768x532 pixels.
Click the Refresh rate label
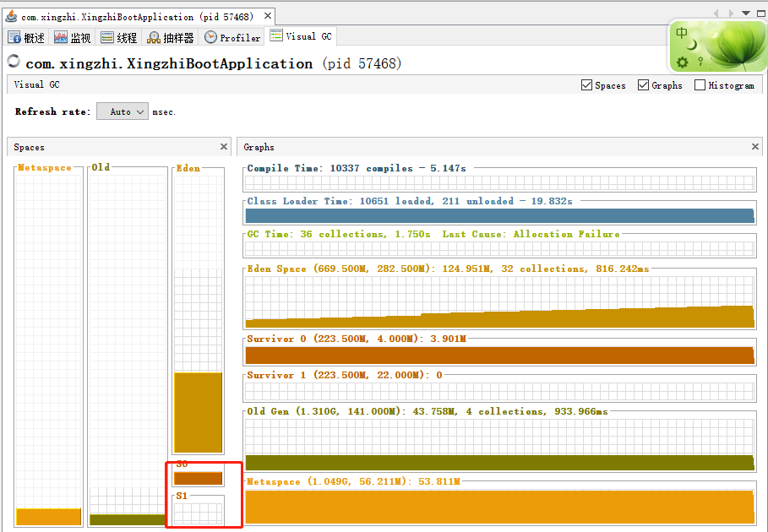(x=53, y=111)
